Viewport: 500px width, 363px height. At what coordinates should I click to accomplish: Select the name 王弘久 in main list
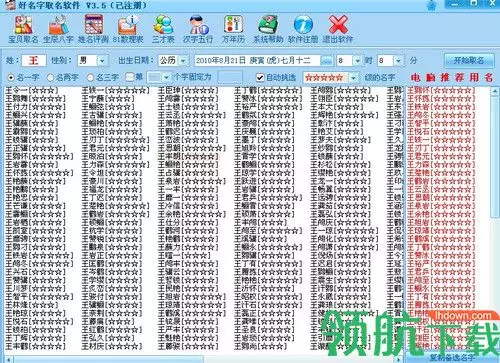(108, 338)
